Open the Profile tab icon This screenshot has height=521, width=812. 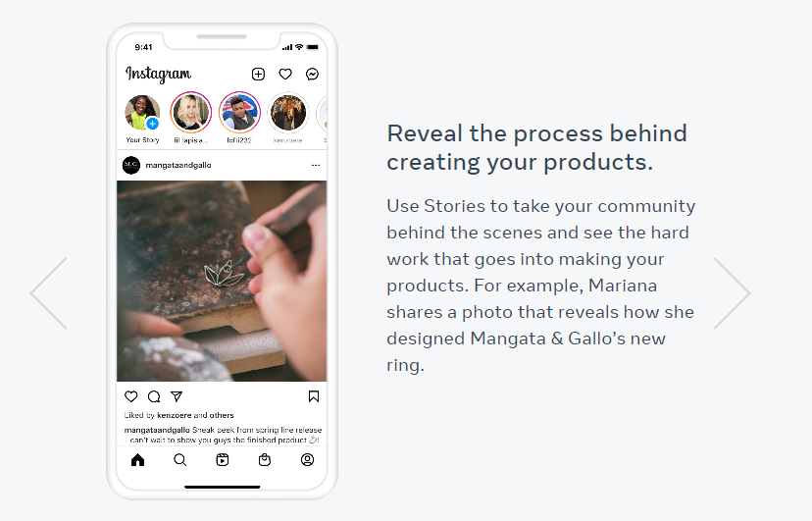click(x=307, y=459)
